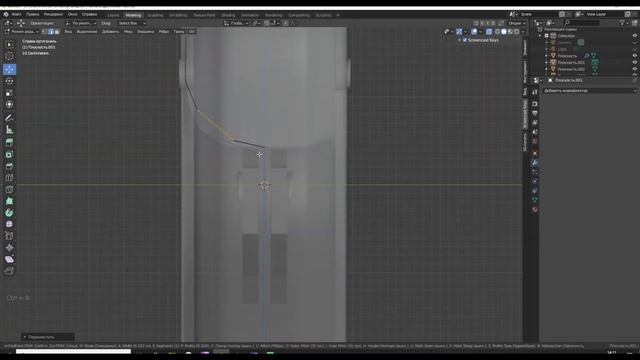Click the Blender logo menu icon

pos(6,14)
